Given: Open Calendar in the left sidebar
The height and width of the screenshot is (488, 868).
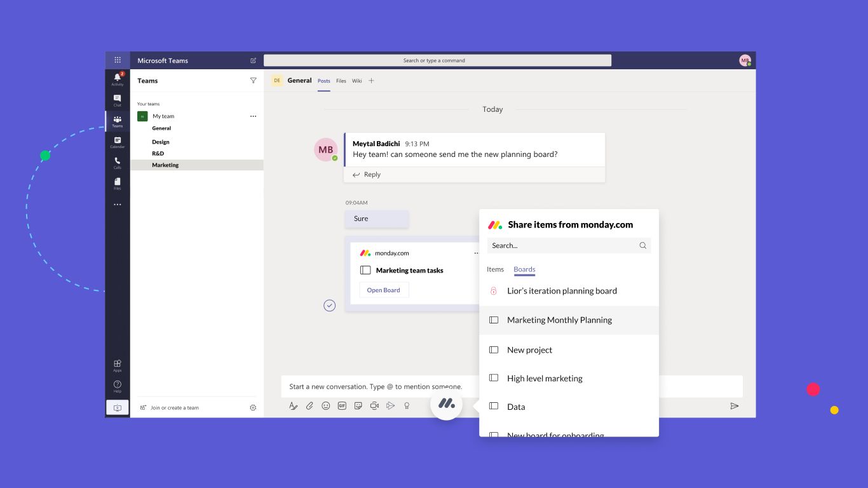Looking at the screenshot, I should coord(118,142).
